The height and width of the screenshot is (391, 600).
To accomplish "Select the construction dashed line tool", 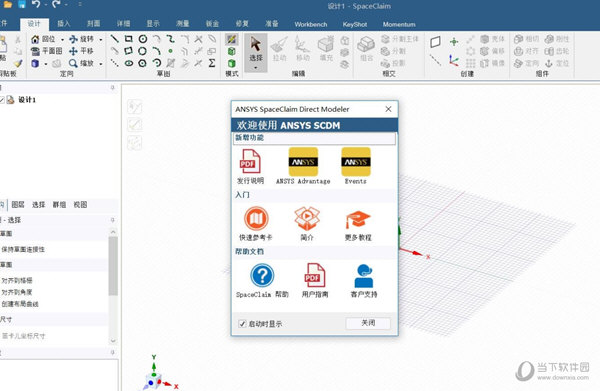I will (x=114, y=63).
